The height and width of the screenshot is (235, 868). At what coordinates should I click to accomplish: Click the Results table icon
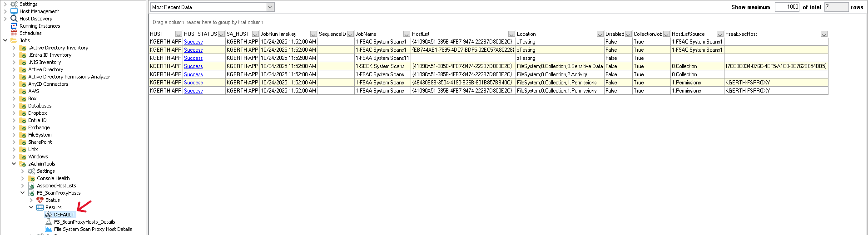pyautogui.click(x=40, y=207)
